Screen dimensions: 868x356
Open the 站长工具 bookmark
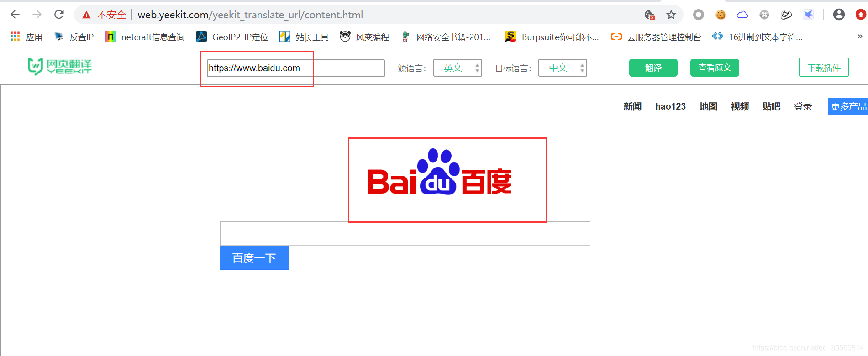pyautogui.click(x=304, y=37)
